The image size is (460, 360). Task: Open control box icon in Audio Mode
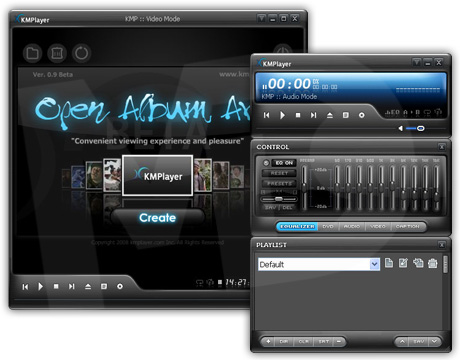361,115
